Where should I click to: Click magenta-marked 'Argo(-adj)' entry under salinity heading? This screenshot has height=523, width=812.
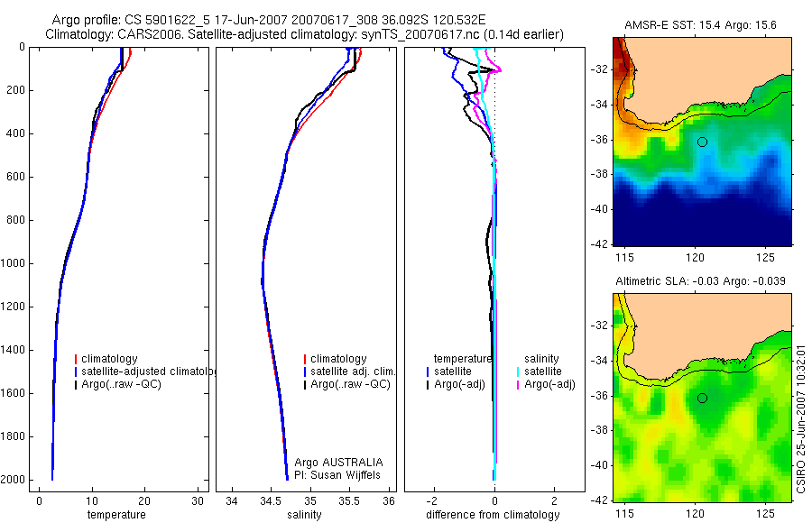click(549, 384)
